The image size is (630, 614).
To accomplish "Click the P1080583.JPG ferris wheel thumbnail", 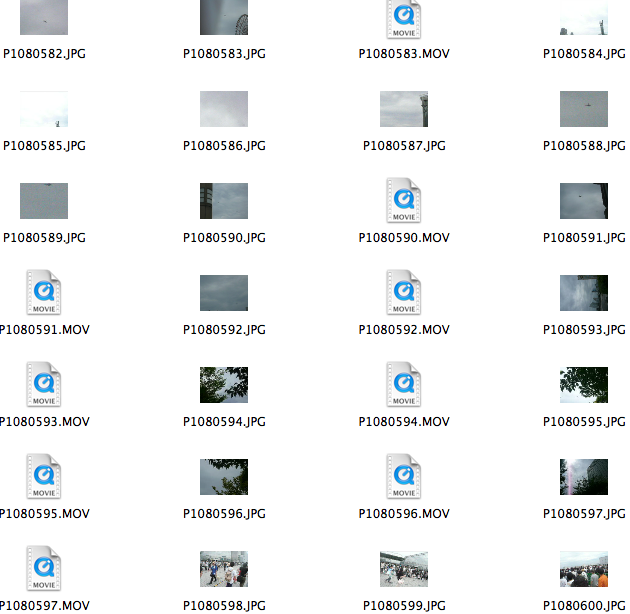I will point(224,17).
